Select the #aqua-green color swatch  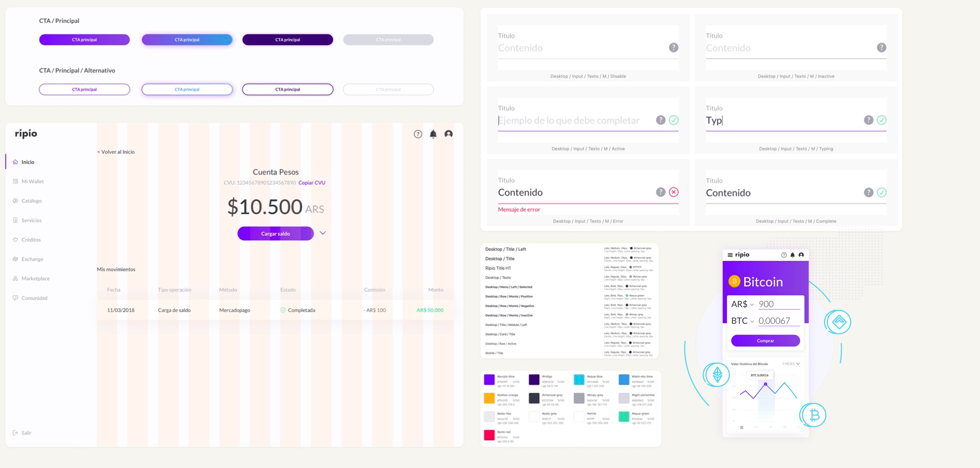(x=624, y=416)
